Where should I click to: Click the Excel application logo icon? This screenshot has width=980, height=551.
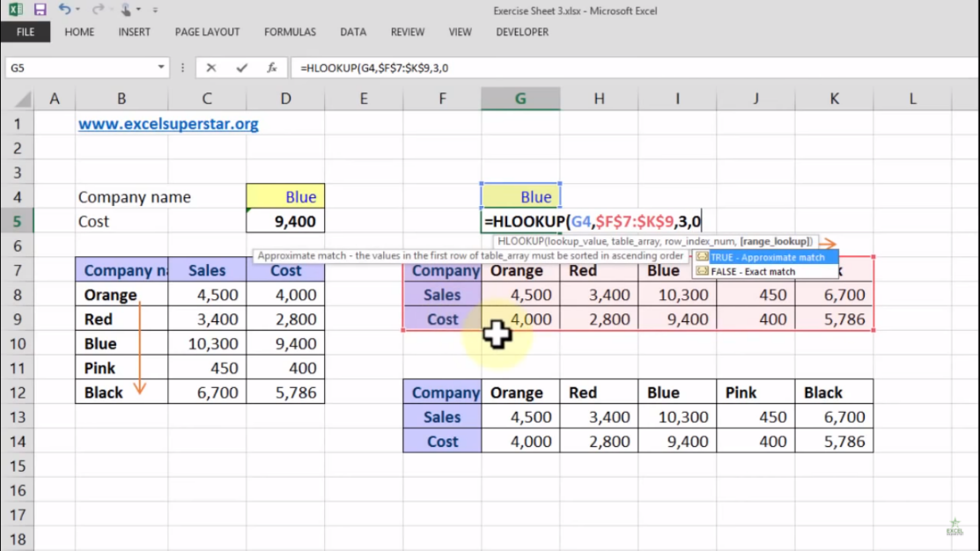point(16,10)
